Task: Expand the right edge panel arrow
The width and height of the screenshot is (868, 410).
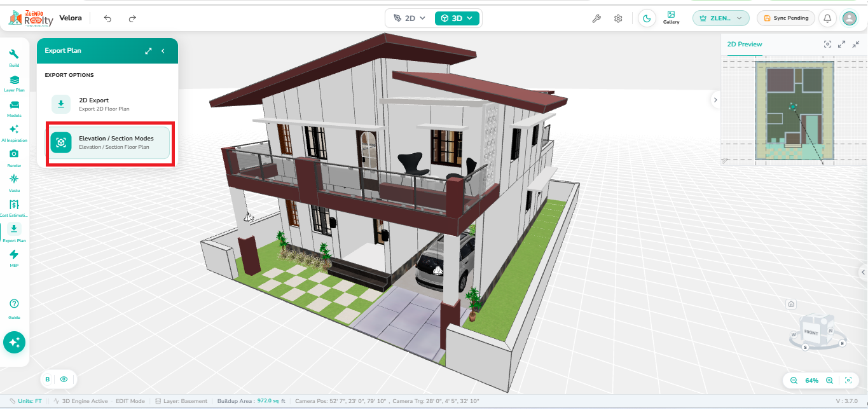Action: (863, 272)
